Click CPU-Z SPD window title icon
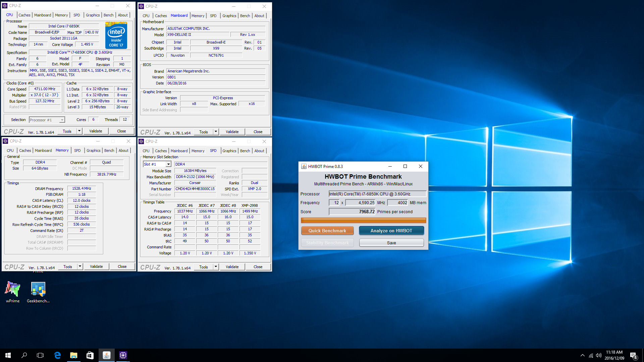The width and height of the screenshot is (644, 362). [141, 141]
